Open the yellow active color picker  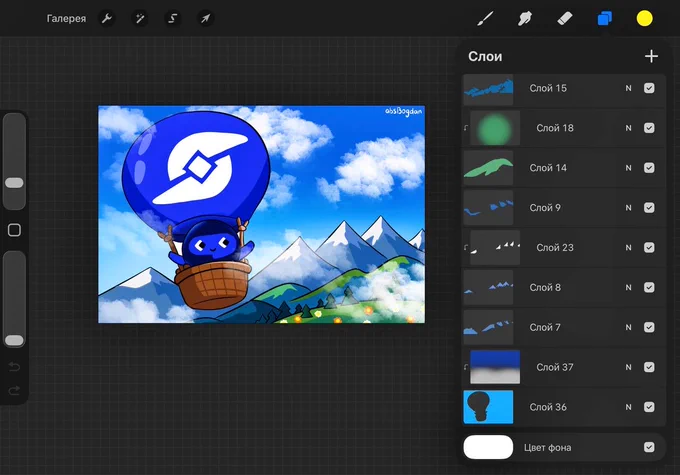point(644,19)
